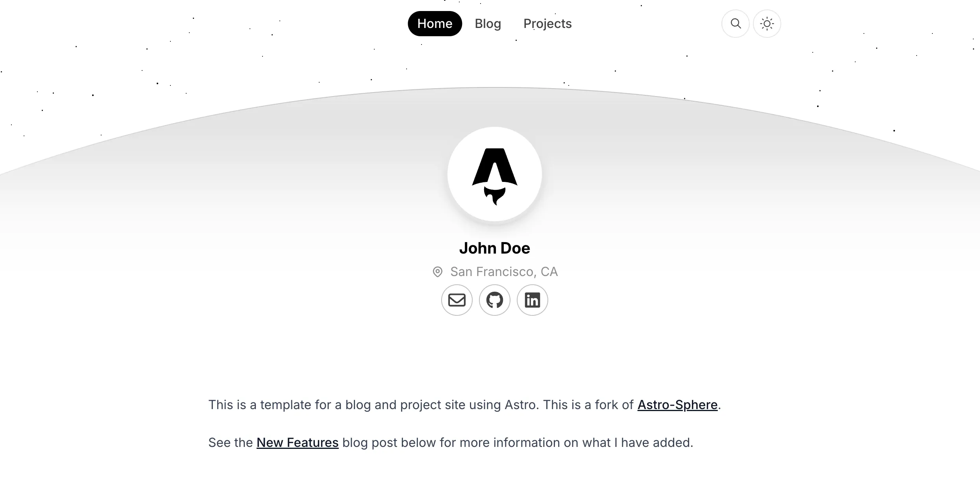Follow the Astro-Sphere link
Image resolution: width=980 pixels, height=504 pixels.
pos(677,404)
